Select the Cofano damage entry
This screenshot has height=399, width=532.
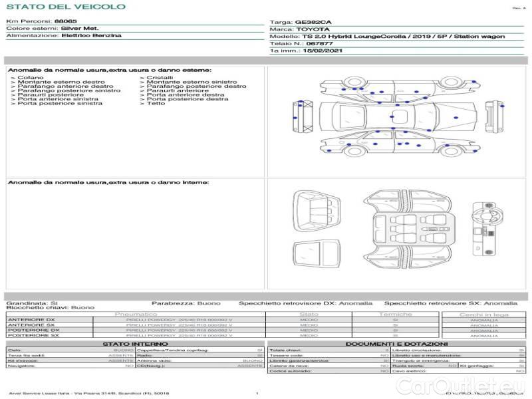coord(31,78)
